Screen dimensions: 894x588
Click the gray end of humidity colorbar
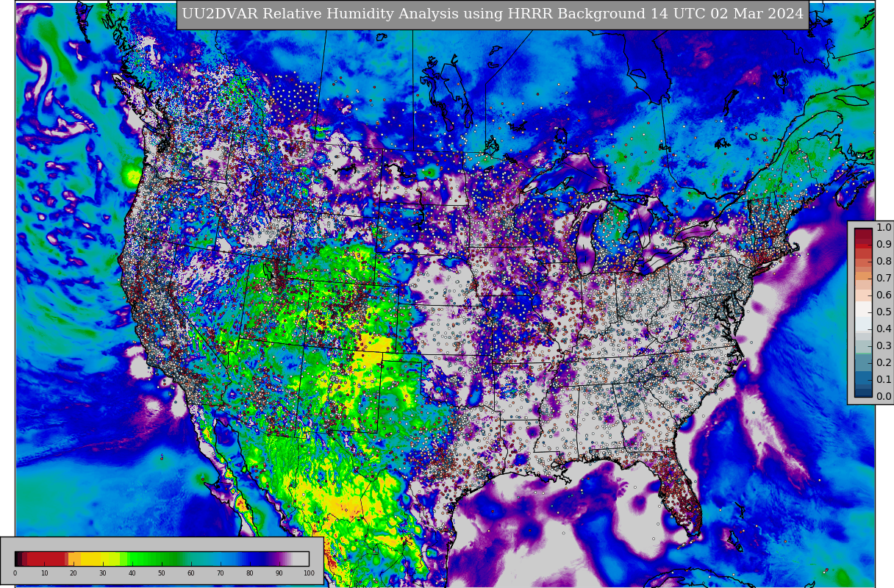point(300,559)
